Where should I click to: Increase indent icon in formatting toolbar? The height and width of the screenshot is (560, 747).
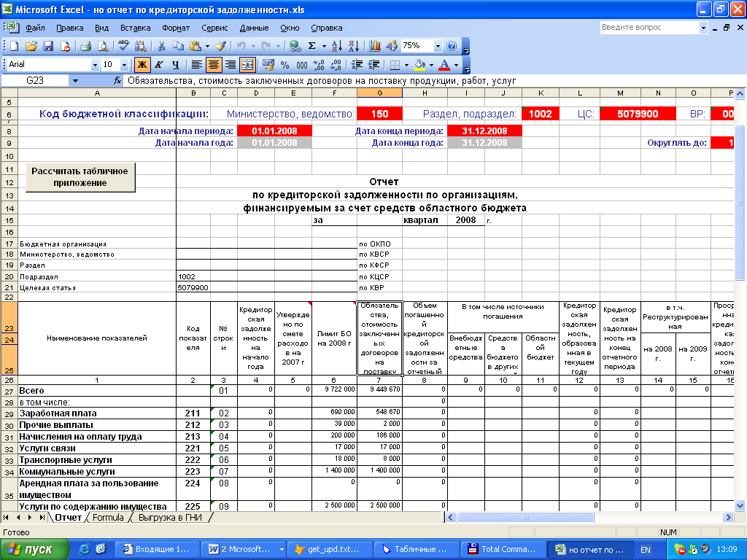click(x=374, y=65)
